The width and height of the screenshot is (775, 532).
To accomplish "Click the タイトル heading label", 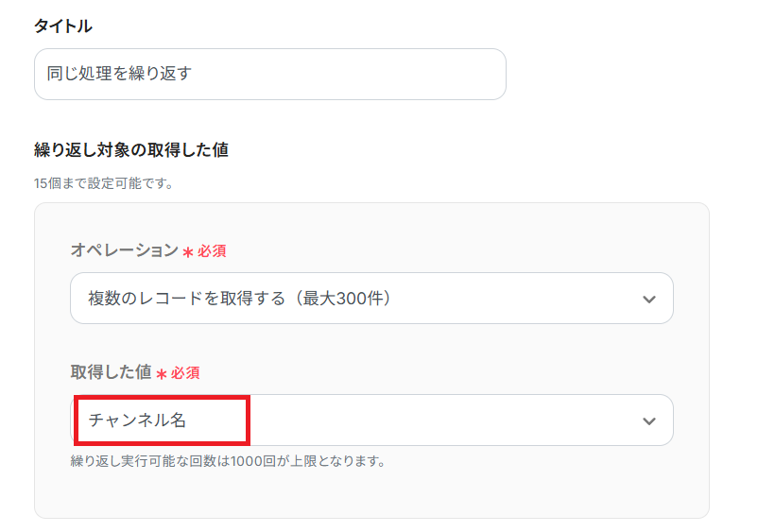I will pyautogui.click(x=62, y=26).
